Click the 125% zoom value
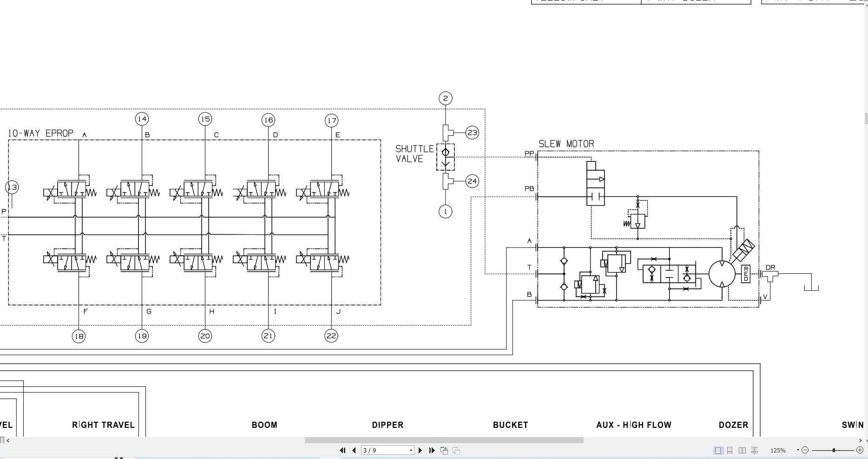The width and height of the screenshot is (868, 459). [x=777, y=450]
